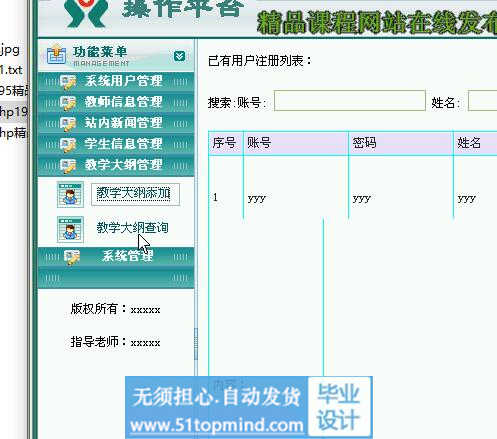Click the icon beside 教学大纲管理

[x=68, y=166]
